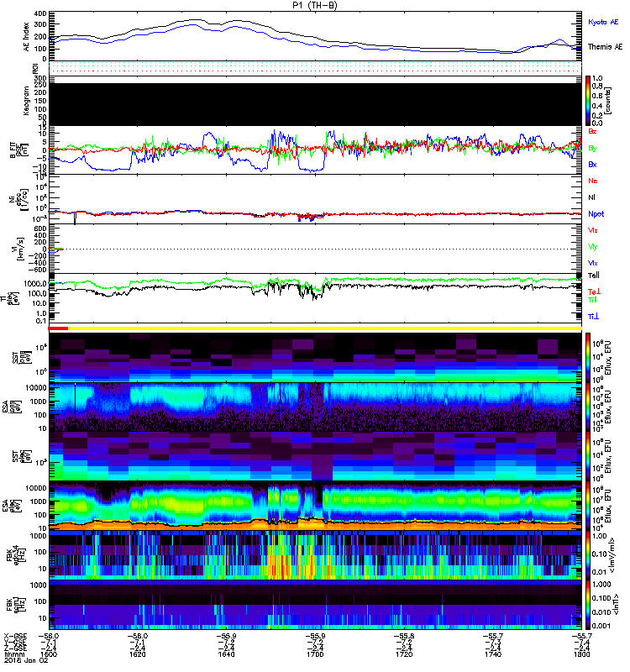Select the black Te parallel legend label
Image resolution: width=630 pixels, height=672 pixels.
(x=594, y=276)
